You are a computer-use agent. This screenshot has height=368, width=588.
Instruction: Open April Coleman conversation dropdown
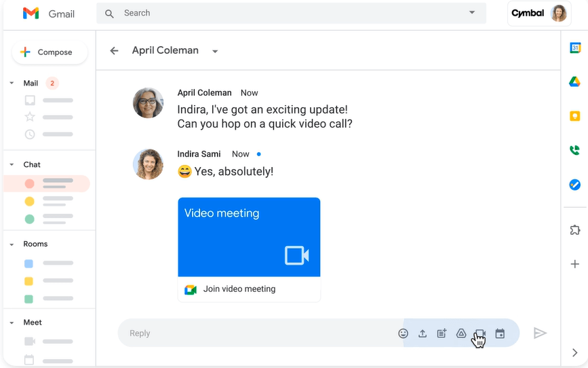[215, 52]
